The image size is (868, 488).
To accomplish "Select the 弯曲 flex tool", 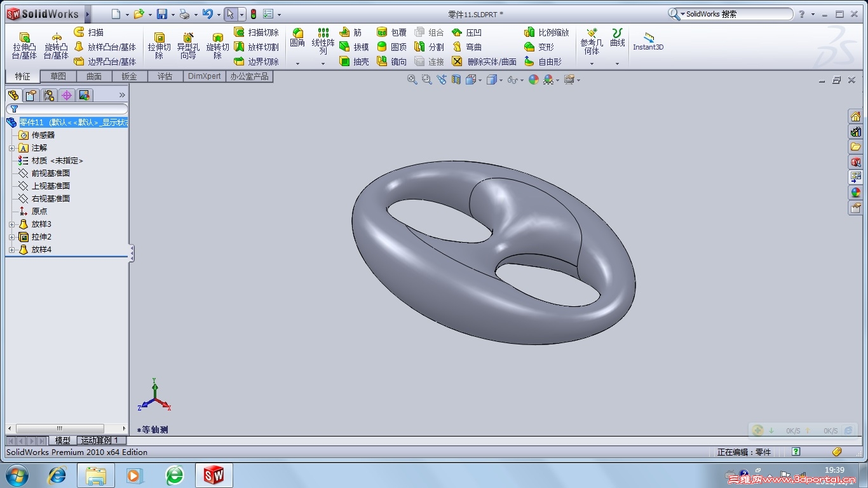I will pyautogui.click(x=466, y=47).
